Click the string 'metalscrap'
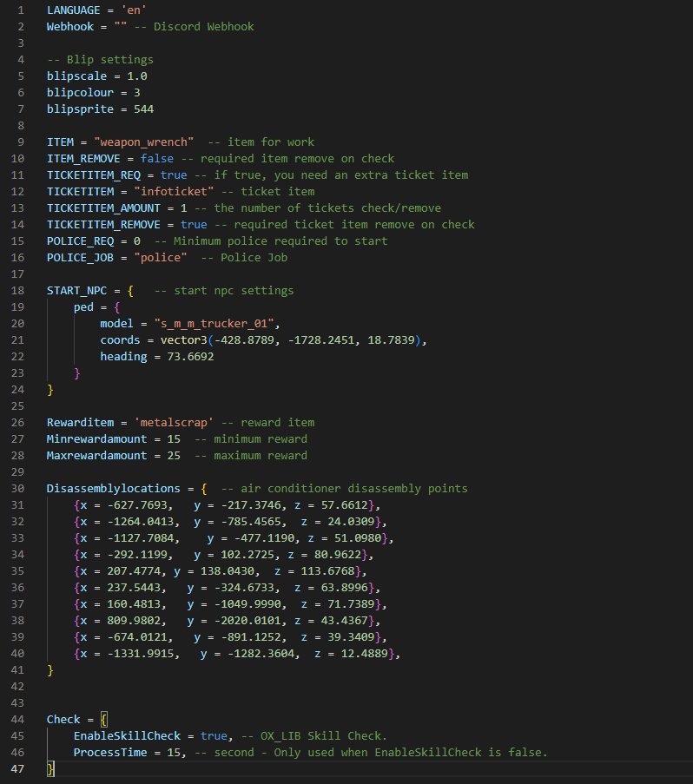Viewport: 693px width, 784px height. click(174, 423)
